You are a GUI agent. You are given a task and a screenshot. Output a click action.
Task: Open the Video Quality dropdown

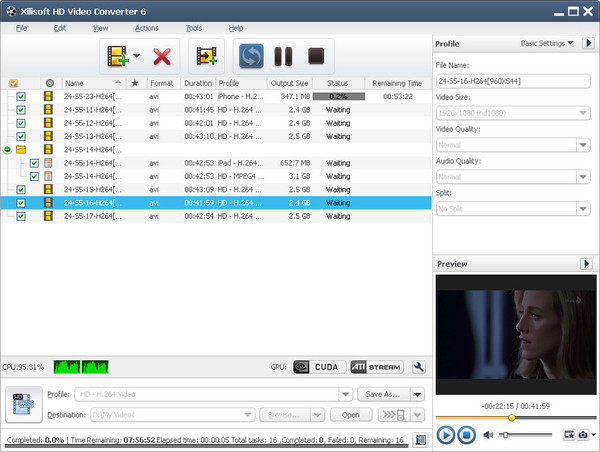click(583, 145)
